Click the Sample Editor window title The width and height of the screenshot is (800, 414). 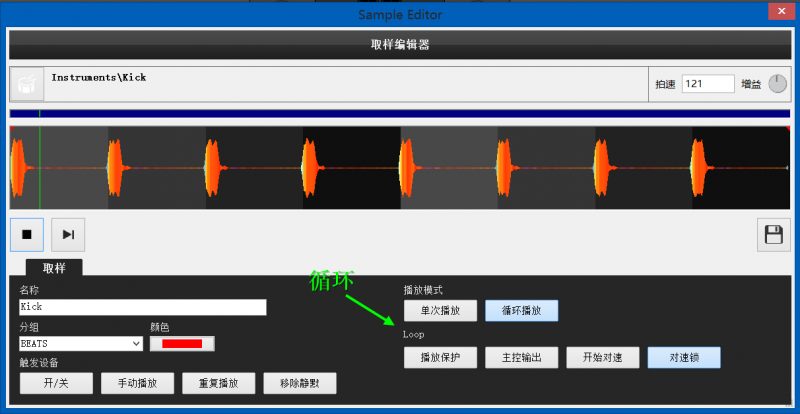[x=400, y=14]
